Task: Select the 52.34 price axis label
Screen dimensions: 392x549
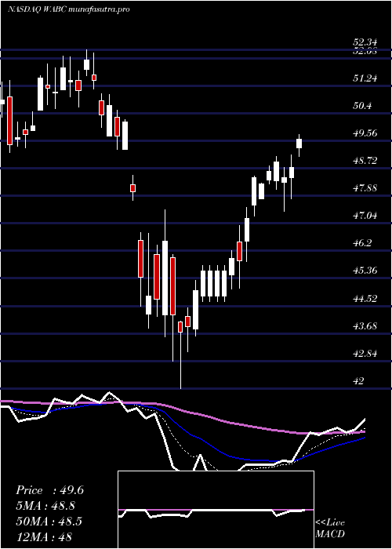Action: click(x=365, y=42)
